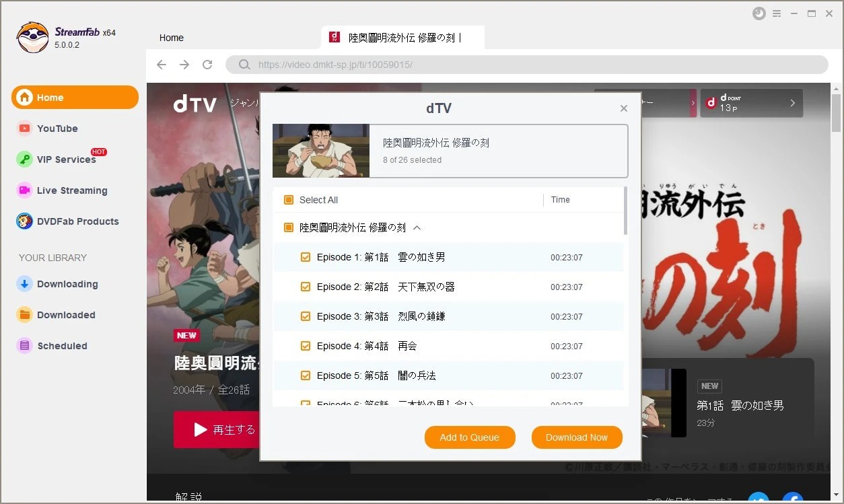
Task: Reload the current page
Action: 207,65
